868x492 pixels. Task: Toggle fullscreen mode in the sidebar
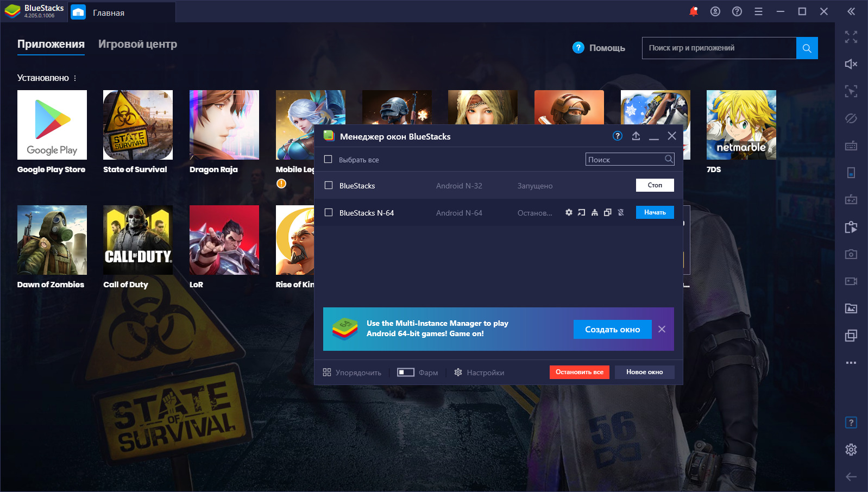click(x=851, y=37)
